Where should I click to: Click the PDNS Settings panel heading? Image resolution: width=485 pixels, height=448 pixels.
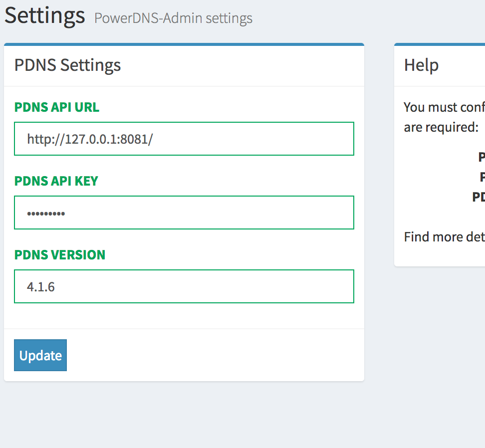pyautogui.click(x=68, y=65)
